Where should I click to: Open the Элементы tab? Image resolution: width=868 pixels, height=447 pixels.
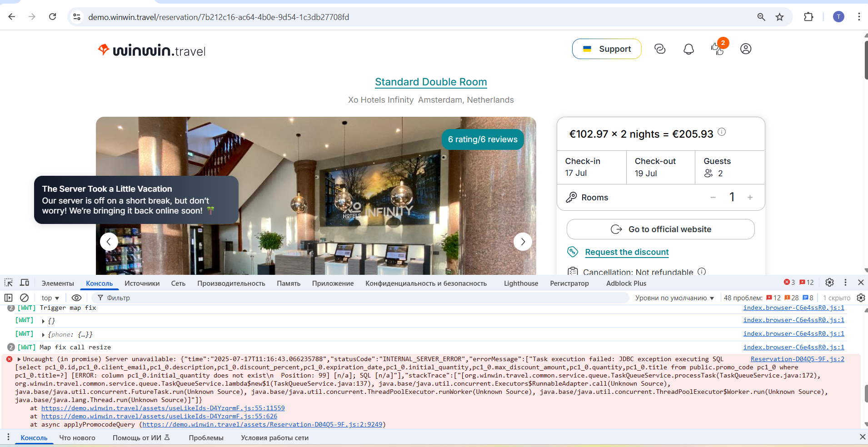point(58,283)
